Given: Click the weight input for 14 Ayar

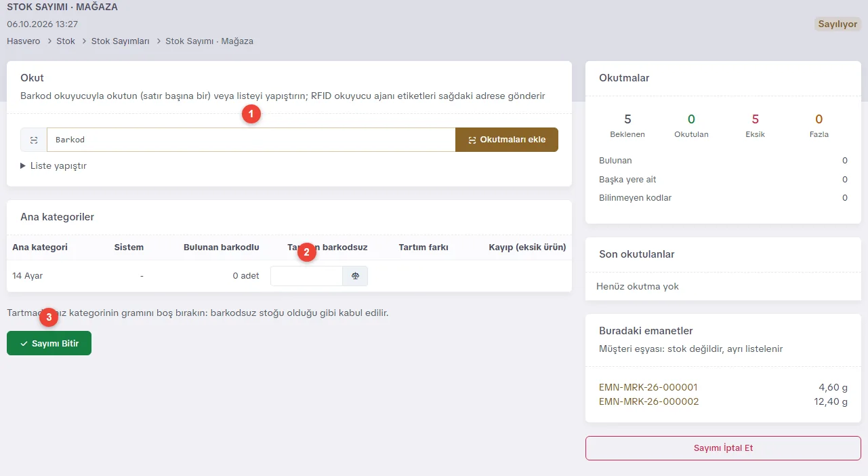Looking at the screenshot, I should (x=306, y=276).
